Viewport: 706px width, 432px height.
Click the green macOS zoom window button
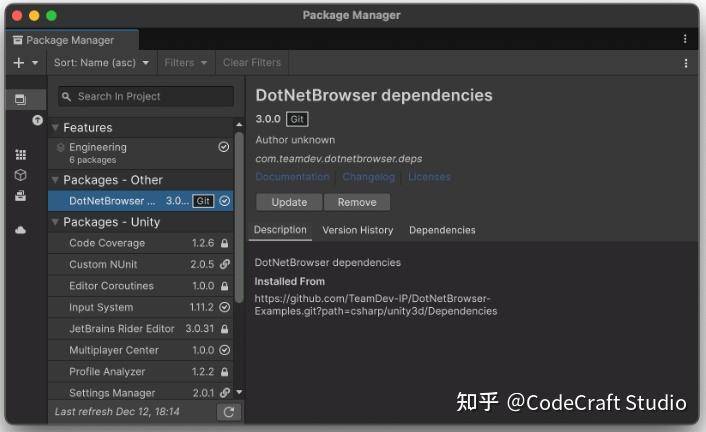(x=51, y=16)
